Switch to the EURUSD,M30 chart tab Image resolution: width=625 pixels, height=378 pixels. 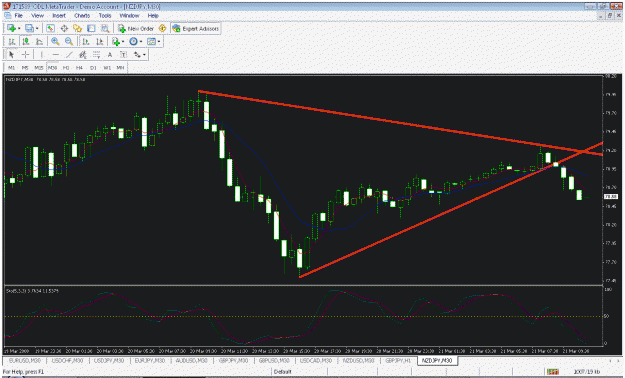coord(25,361)
